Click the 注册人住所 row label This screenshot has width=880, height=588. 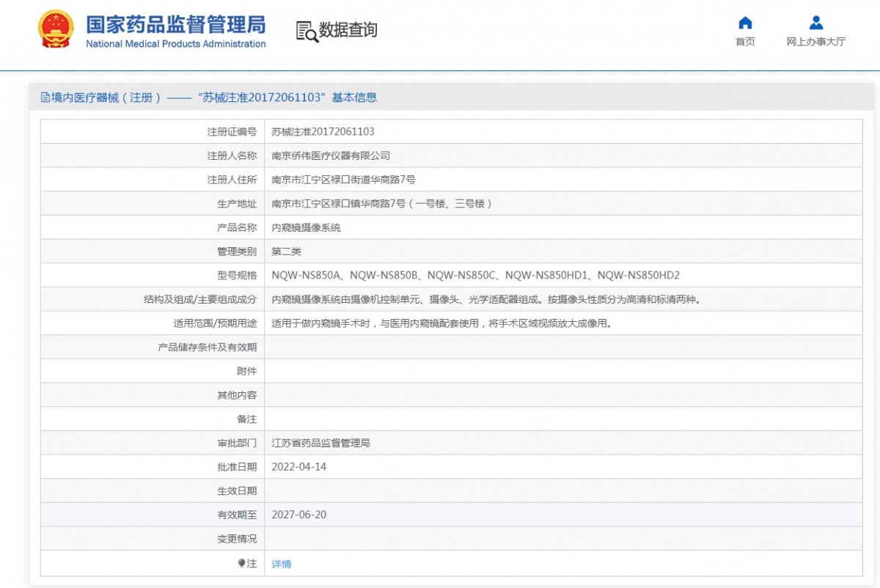(x=232, y=180)
